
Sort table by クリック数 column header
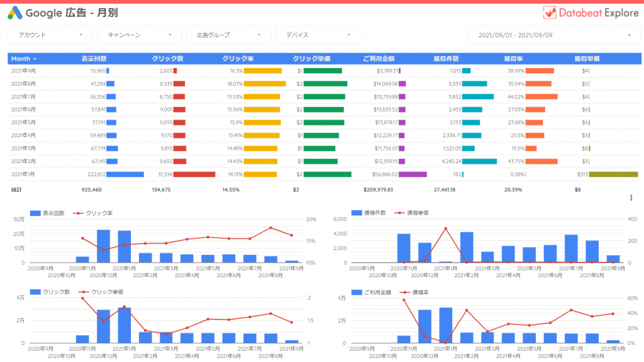167,59
